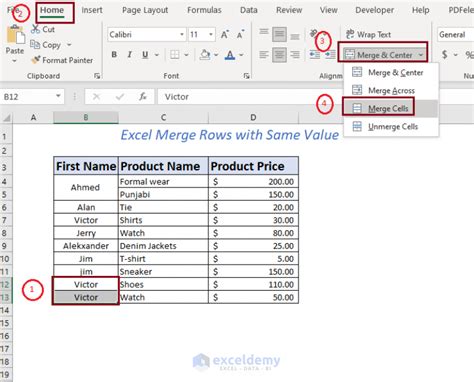Open the Underline style dropdown arrow
Screen dimensions: 474x382
(157, 55)
